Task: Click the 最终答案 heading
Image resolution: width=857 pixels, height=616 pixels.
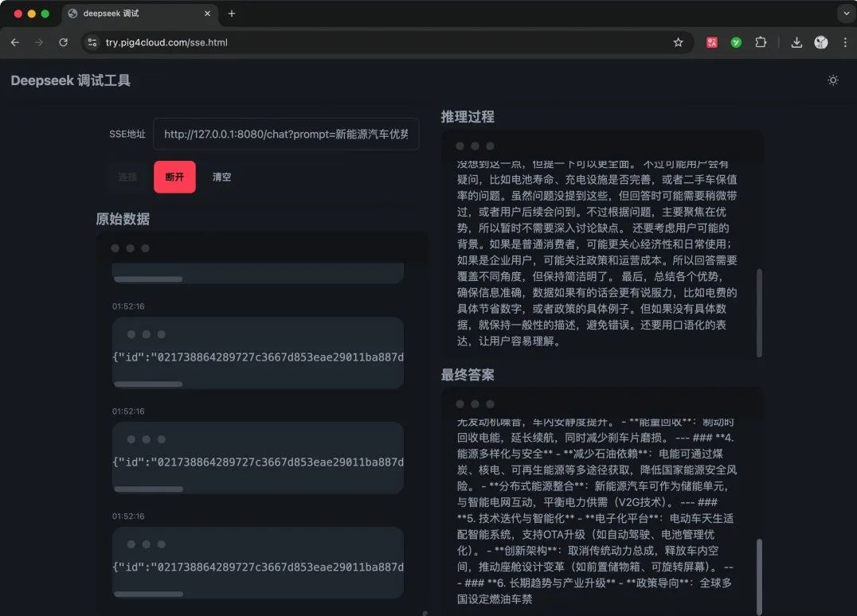Action: [468, 375]
